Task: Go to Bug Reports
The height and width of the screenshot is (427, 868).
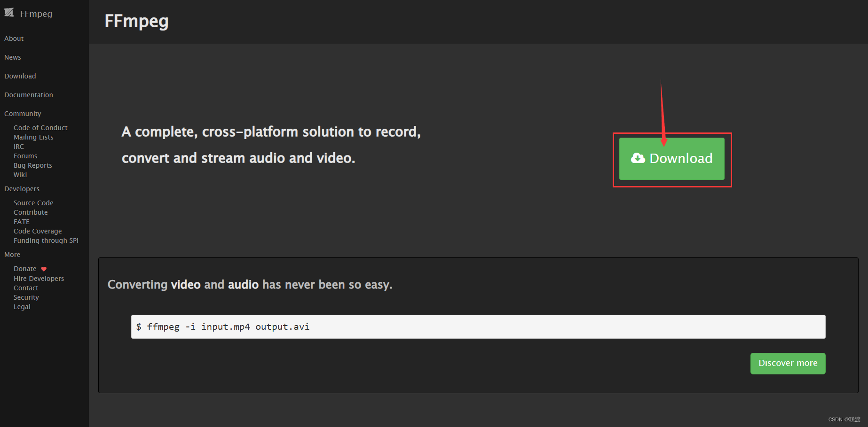Action: click(x=33, y=165)
